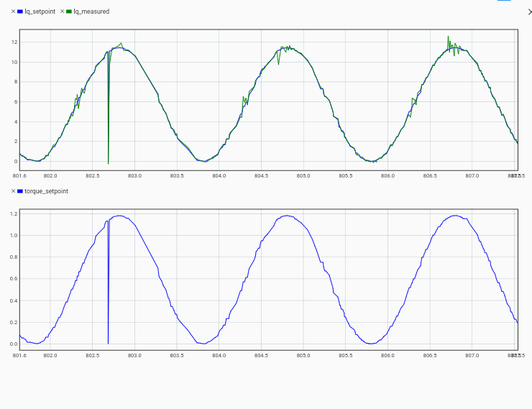Click the blue torque_setpoint color swatch
532x409 pixels.
(x=20, y=191)
